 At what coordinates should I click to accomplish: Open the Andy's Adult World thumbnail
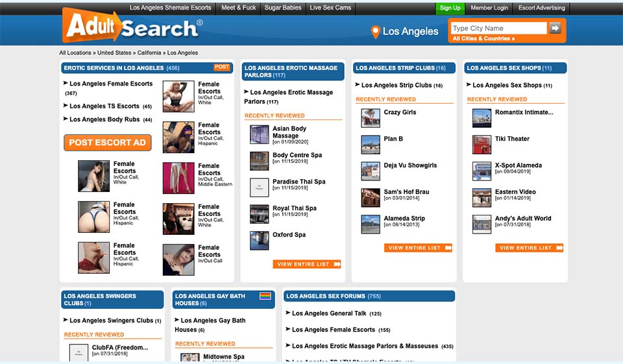482,224
